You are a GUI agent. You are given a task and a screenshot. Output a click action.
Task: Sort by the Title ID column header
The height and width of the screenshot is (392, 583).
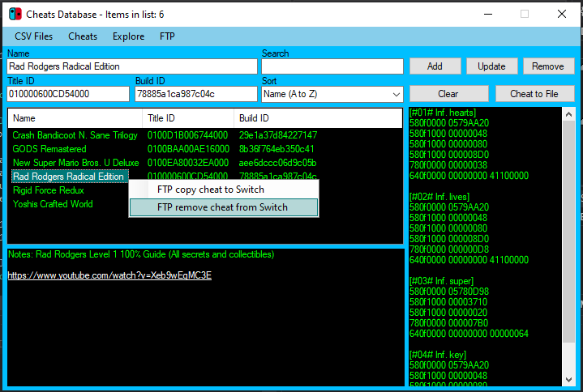pyautogui.click(x=188, y=118)
